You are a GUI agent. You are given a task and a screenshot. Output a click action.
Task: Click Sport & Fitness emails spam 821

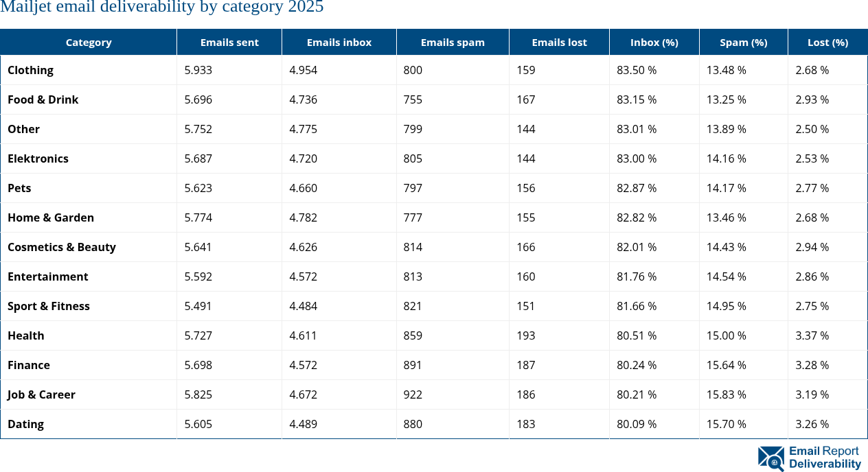click(413, 306)
